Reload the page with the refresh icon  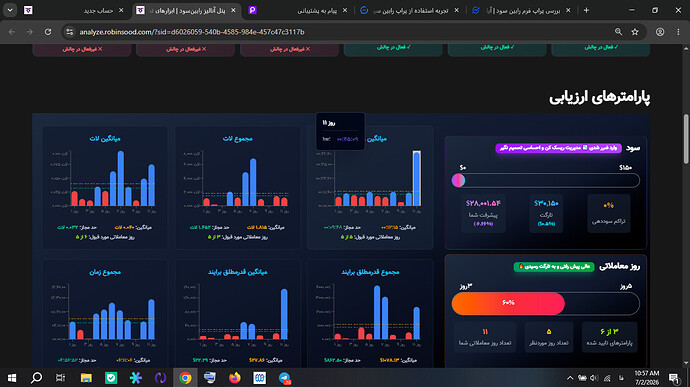(48, 32)
